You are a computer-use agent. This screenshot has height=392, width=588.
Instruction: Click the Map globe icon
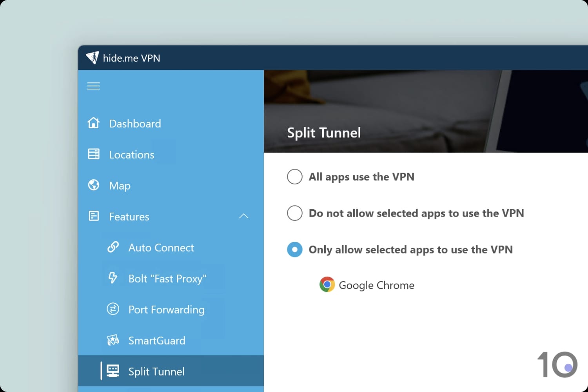pos(94,185)
